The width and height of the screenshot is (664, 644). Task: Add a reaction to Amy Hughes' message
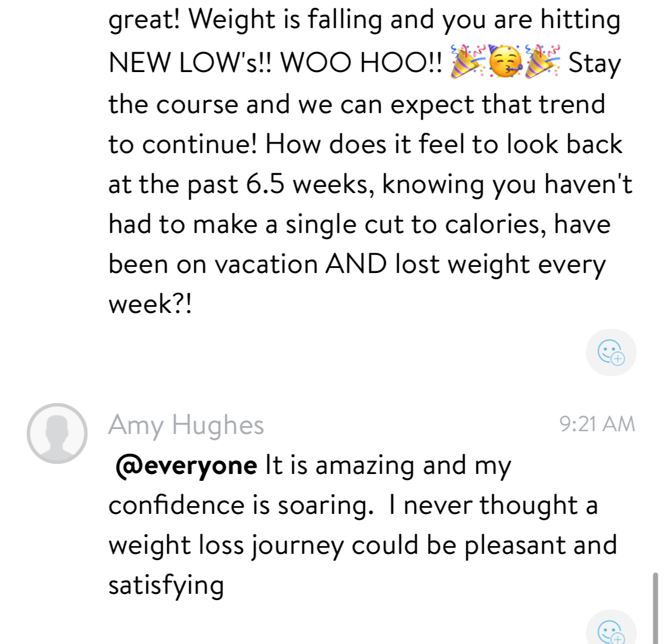(x=611, y=630)
